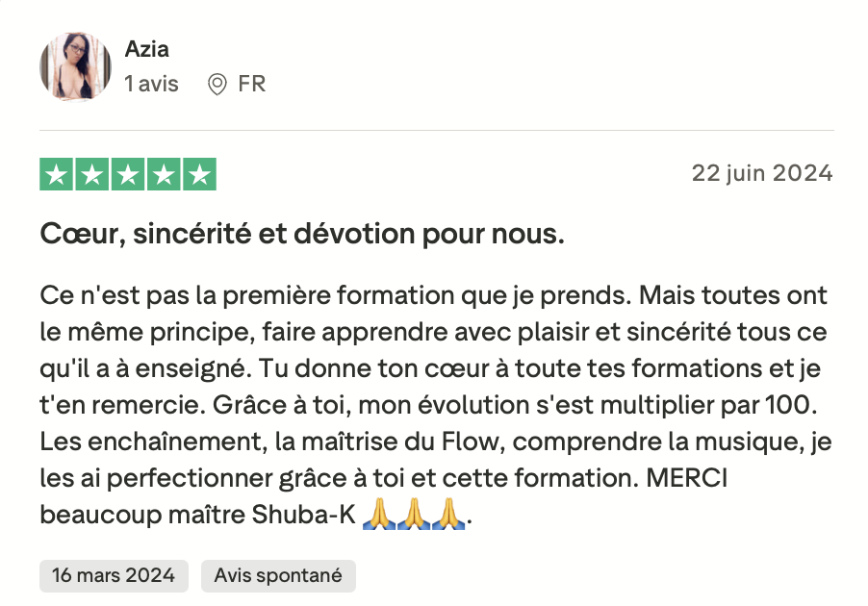Open the review title 'Cœur, sincérité et dévotion'
This screenshot has width=868, height=606.
click(x=302, y=234)
